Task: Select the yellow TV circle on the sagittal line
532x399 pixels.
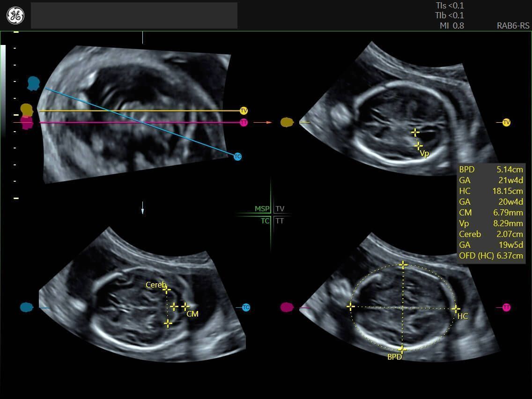Action: coord(244,111)
